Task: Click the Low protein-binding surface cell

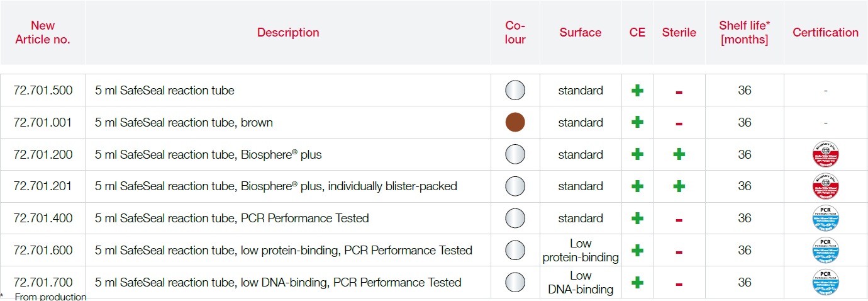Action: click(581, 250)
